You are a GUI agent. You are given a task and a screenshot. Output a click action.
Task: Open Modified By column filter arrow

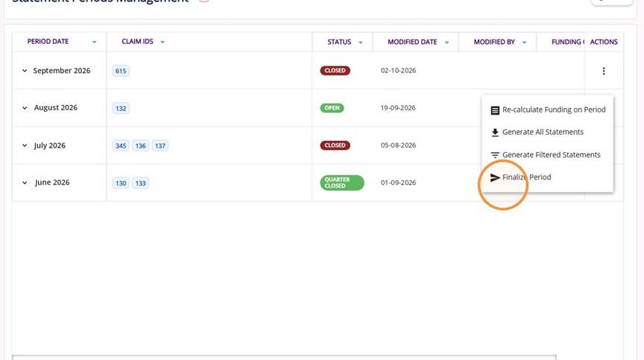pyautogui.click(x=524, y=42)
